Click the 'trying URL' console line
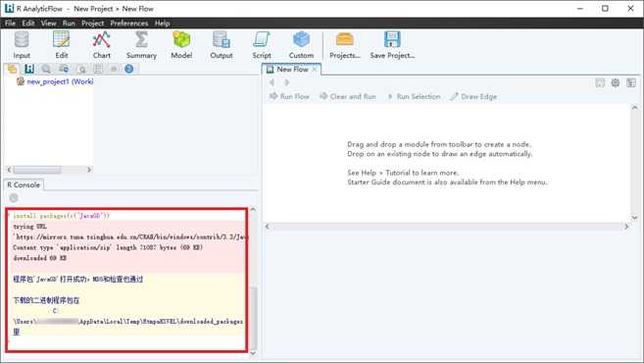This screenshot has width=644, height=363. point(29,227)
